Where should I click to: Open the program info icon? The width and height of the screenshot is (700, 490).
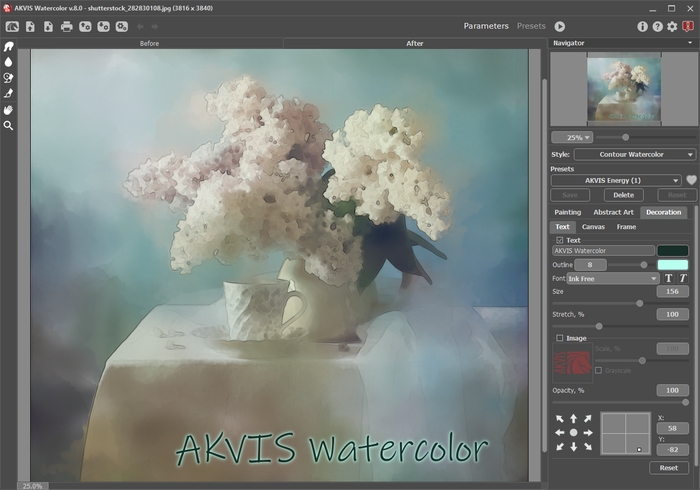pyautogui.click(x=642, y=27)
